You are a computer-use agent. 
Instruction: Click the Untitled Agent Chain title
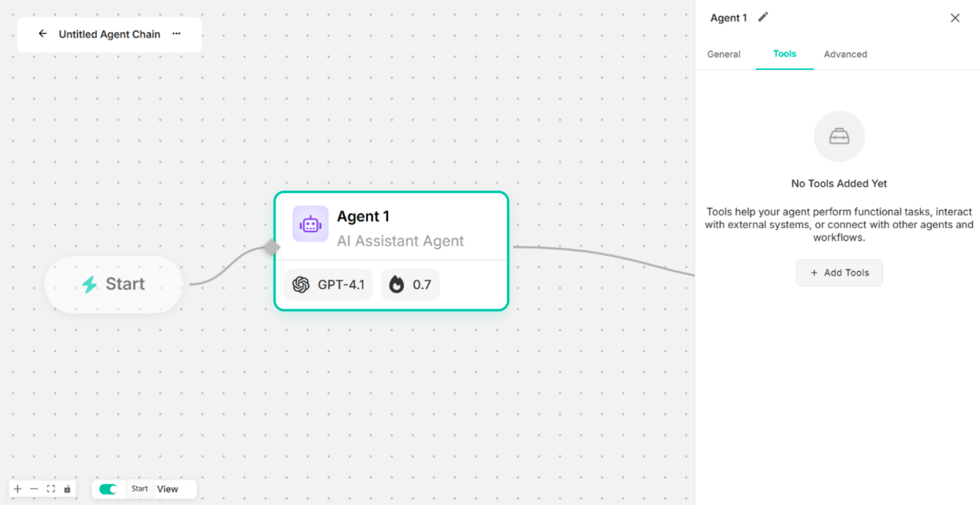[109, 34]
